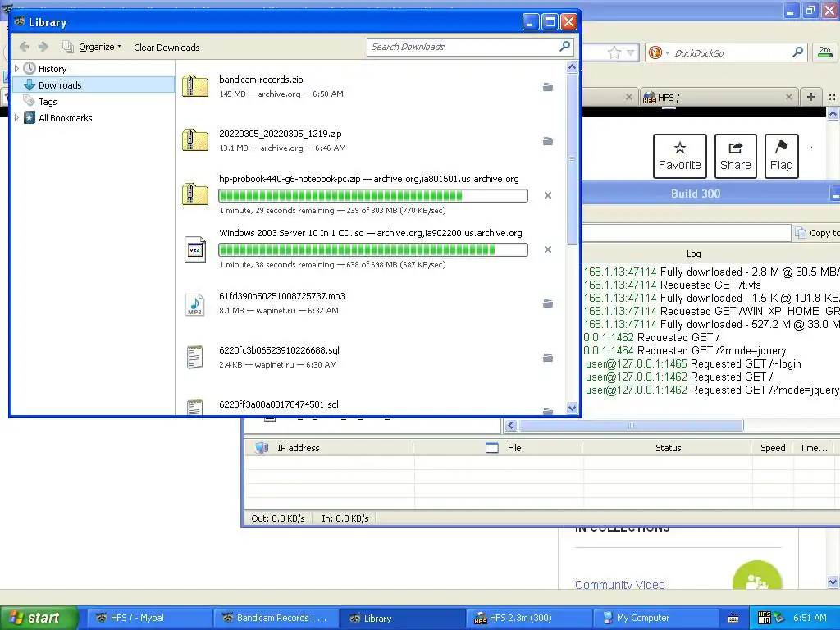The height and width of the screenshot is (630, 840).
Task: Click the 6220fc3b06523910226688.sql file icon
Action: click(x=195, y=358)
